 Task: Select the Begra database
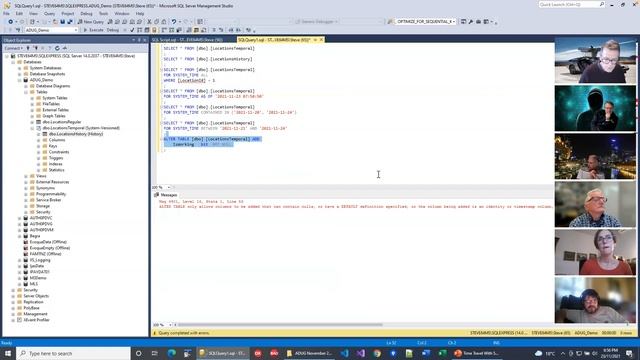35,236
